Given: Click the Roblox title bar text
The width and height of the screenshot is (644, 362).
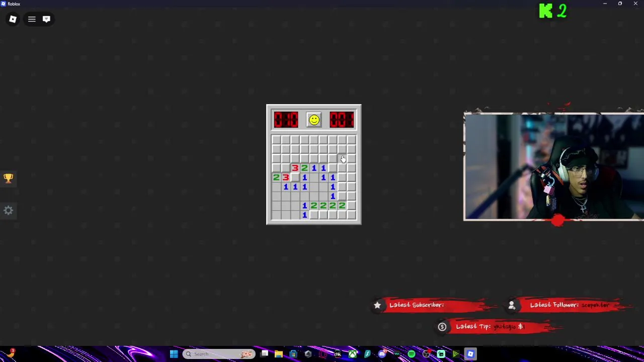Looking at the screenshot, I should point(14,4).
